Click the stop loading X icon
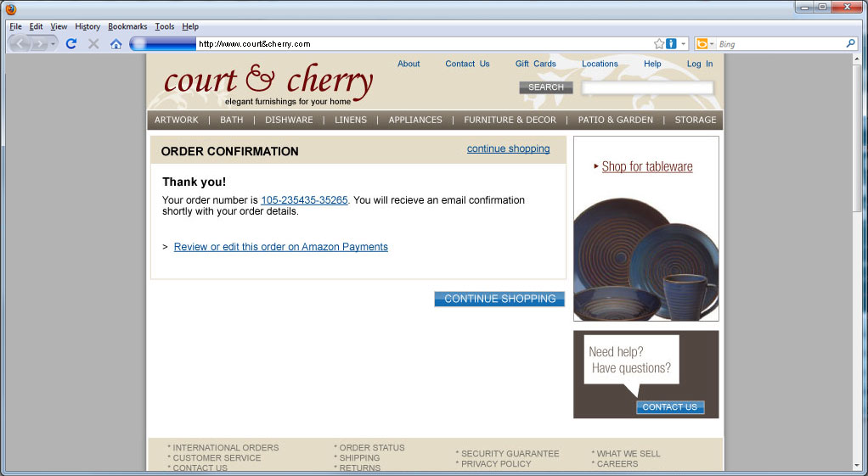 tap(93, 43)
